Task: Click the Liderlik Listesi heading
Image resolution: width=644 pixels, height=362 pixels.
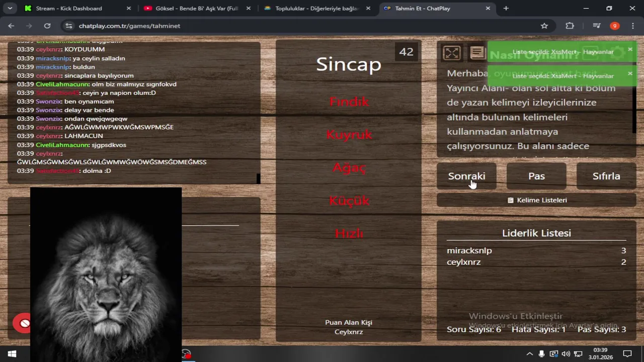Action: coord(536,233)
